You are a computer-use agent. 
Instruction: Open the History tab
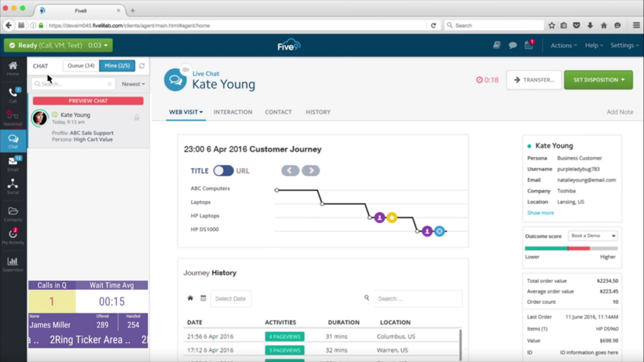click(318, 112)
